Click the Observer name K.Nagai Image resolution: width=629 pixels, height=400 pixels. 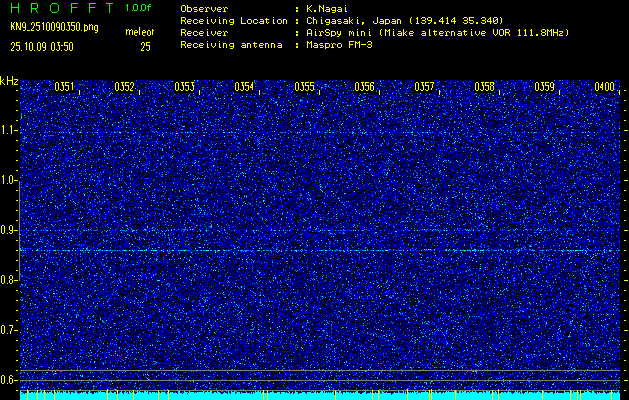[329, 8]
